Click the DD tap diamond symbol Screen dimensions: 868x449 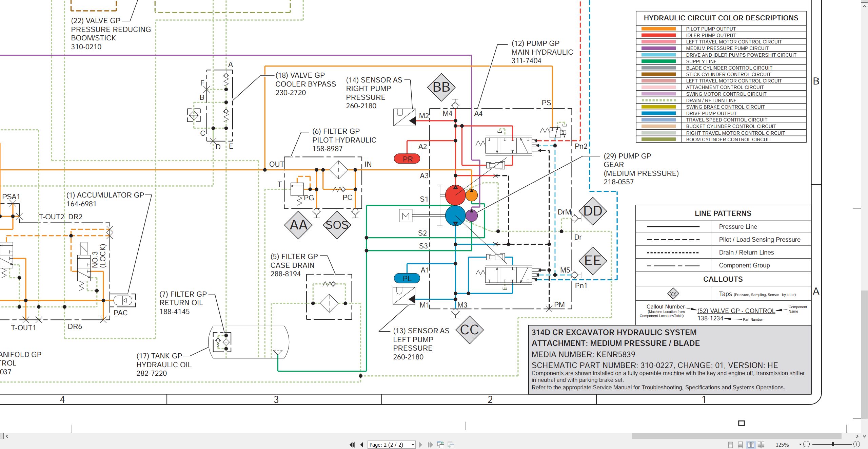tap(593, 211)
